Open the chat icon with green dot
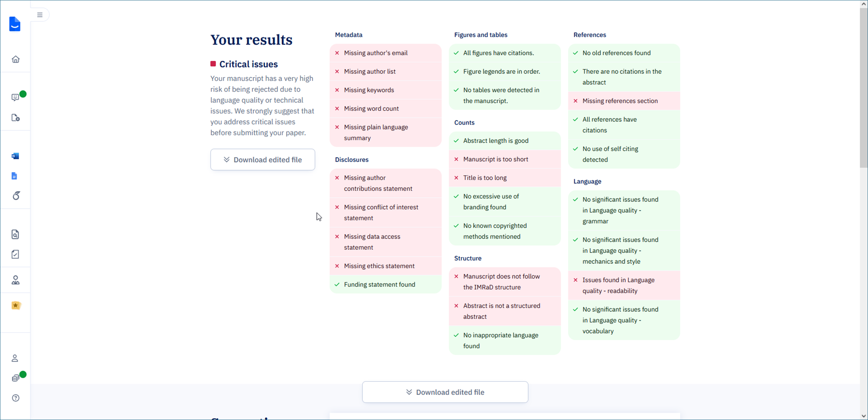Image resolution: width=868 pixels, height=420 pixels. point(15,97)
